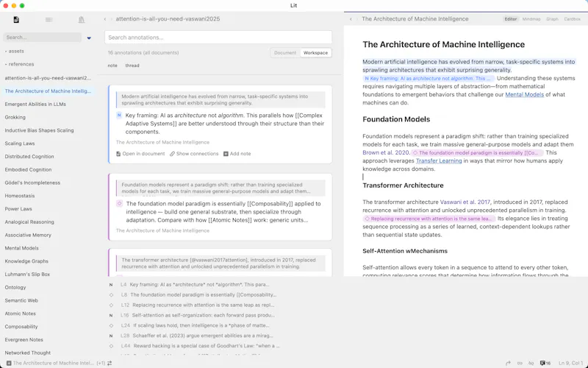Go back in the editor pane
The image size is (588, 368).
[x=351, y=19]
